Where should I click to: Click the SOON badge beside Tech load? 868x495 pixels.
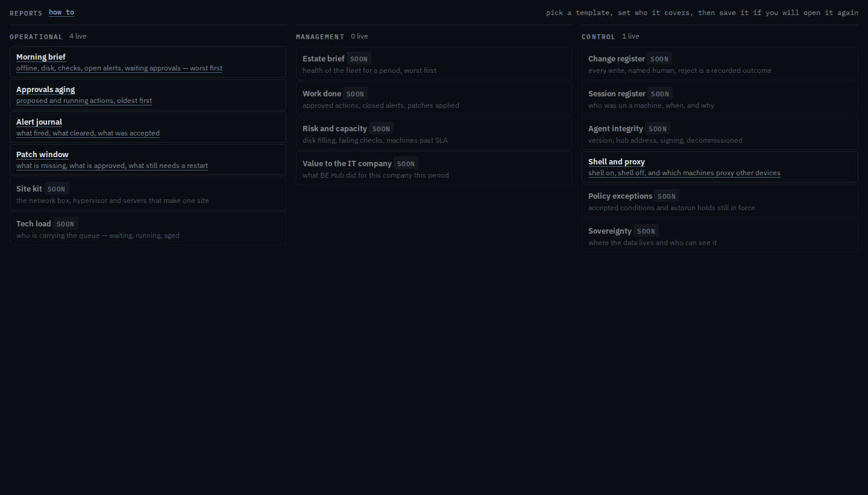pos(65,224)
